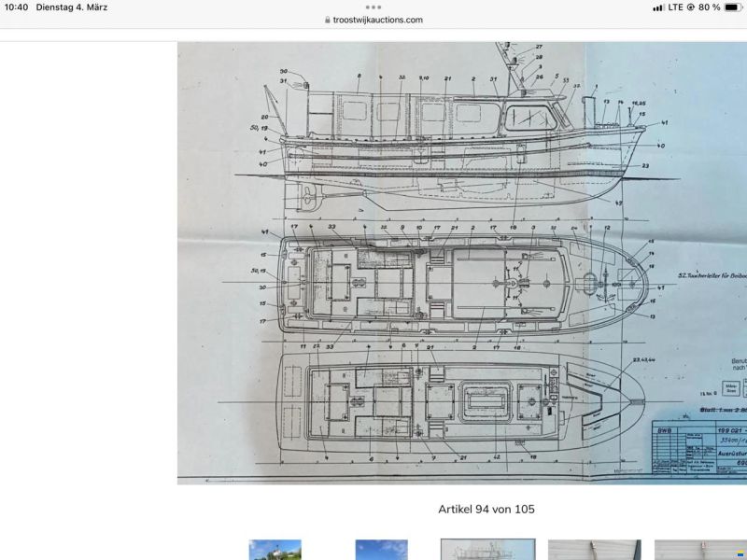Click the lock icon beside the URL
747x560 pixels.
pos(328,20)
